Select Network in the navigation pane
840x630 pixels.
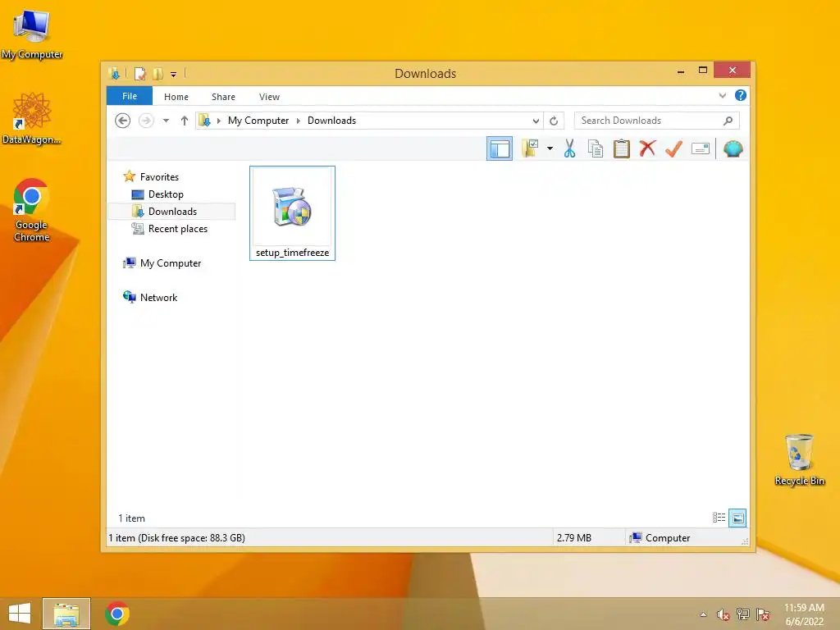tap(158, 297)
